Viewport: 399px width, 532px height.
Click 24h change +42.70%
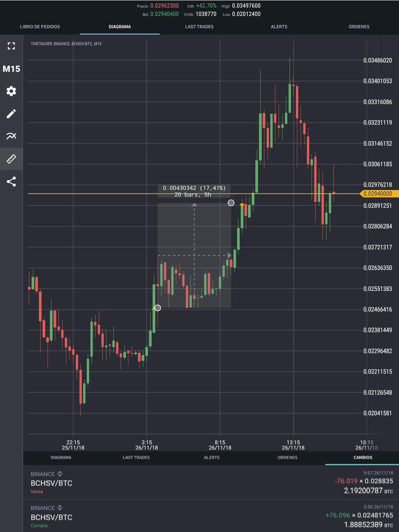(x=207, y=6)
